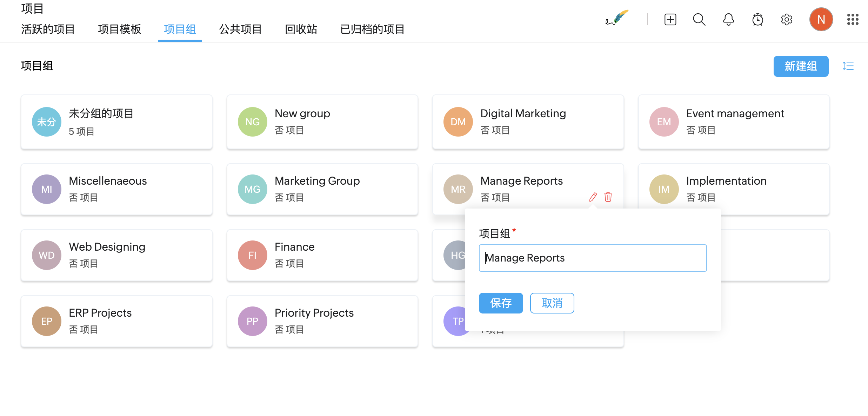Viewport: 868px width, 416px height.
Task: Open the apps grid launcher
Action: (x=853, y=19)
